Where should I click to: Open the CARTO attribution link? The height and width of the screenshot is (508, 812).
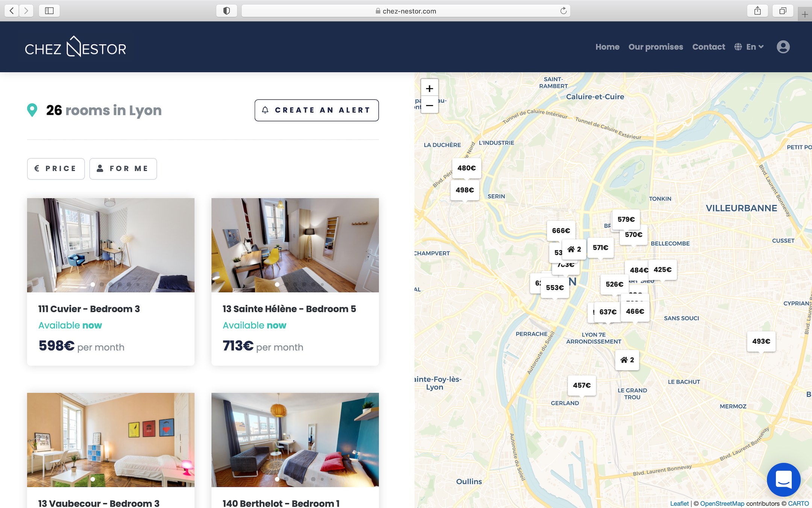coord(798,503)
